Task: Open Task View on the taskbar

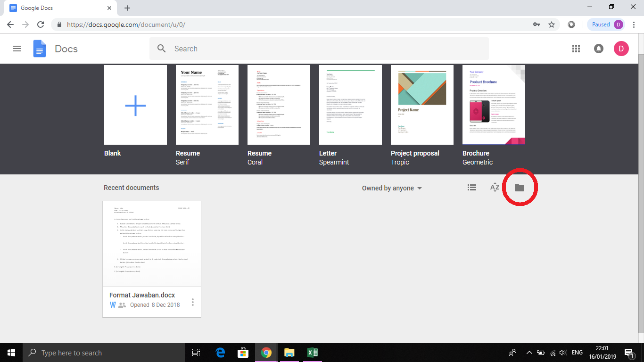Action: [196, 353]
